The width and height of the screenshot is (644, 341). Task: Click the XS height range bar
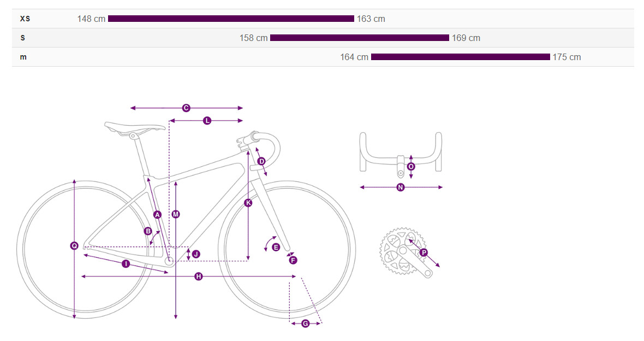231,19
